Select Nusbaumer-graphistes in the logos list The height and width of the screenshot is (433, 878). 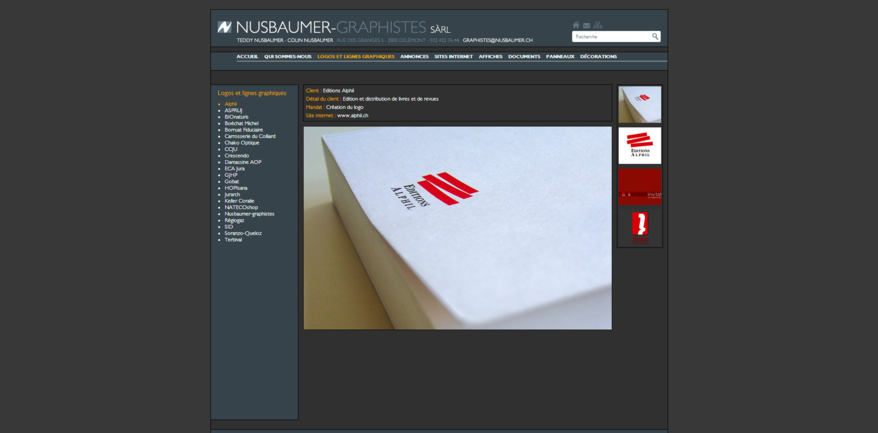[249, 213]
